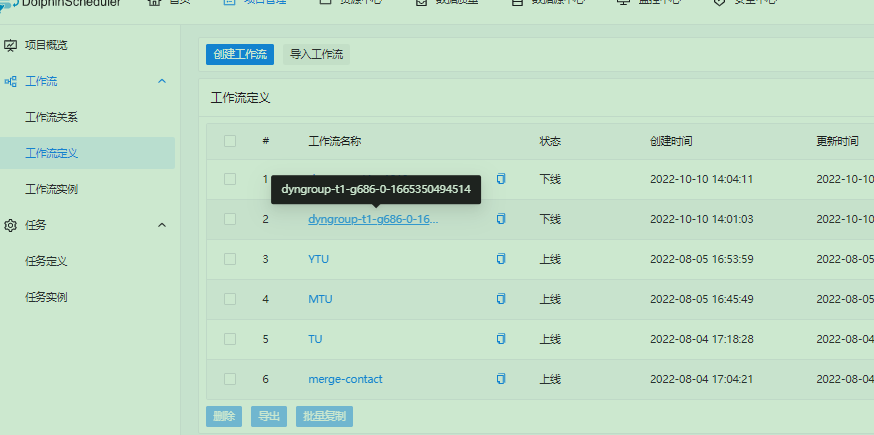Navigate to 任务实例 in sidebar
The height and width of the screenshot is (435, 874).
point(46,297)
